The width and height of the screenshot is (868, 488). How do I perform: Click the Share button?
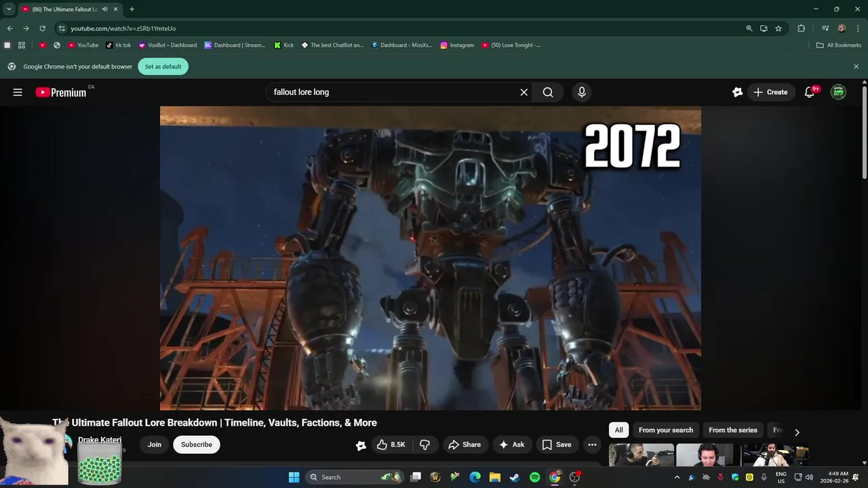tap(465, 445)
